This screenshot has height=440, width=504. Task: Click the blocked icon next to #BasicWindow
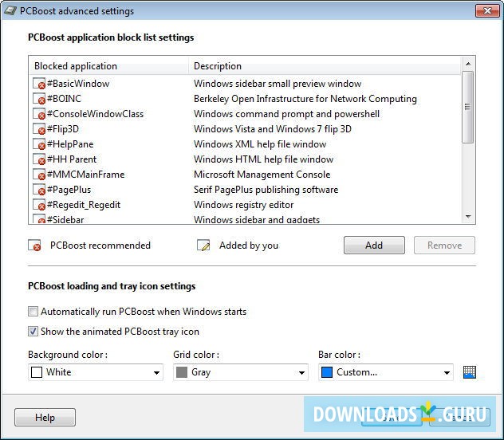pos(39,84)
